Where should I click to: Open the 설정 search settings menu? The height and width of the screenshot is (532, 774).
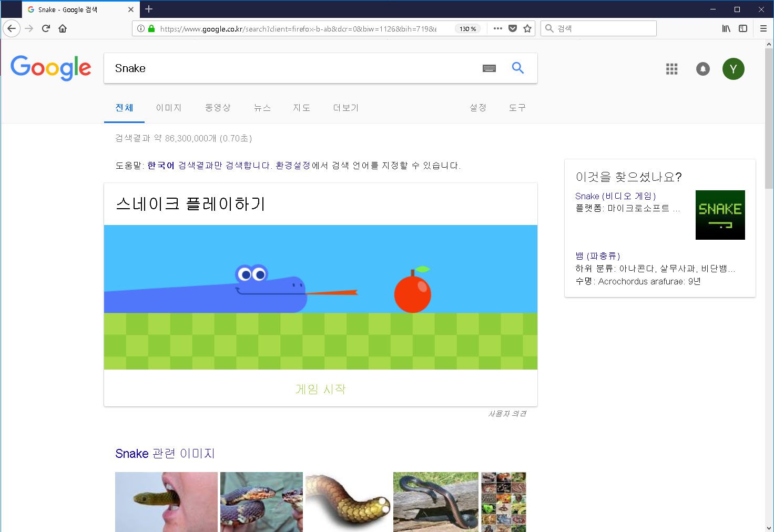478,108
